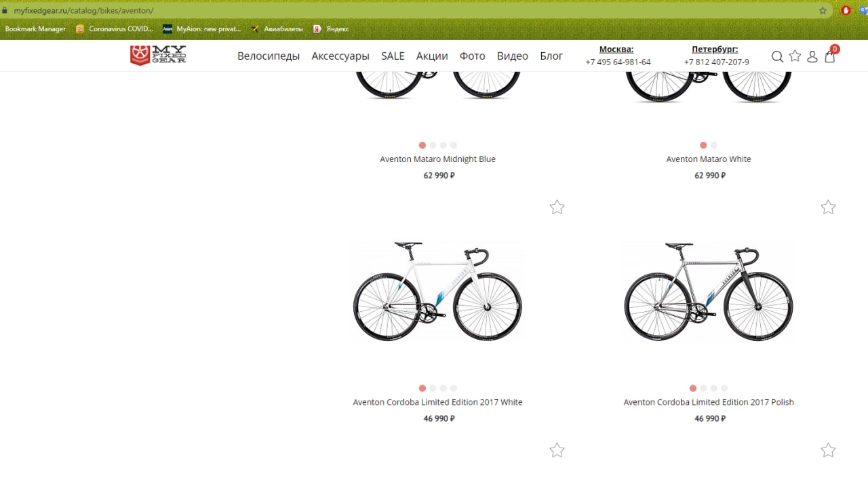Click the 62 990 ₽ price under Mataro White
Image resolution: width=868 pixels, height=478 pixels.
click(710, 176)
